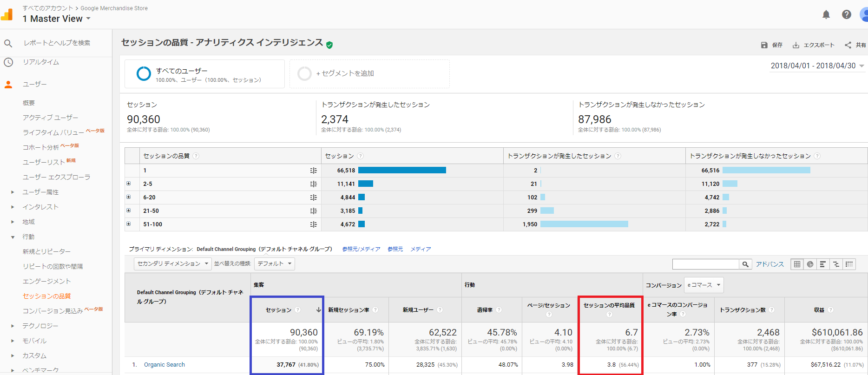Image resolution: width=868 pixels, height=375 pixels.
Task: Click the table search input field
Action: coord(705,264)
